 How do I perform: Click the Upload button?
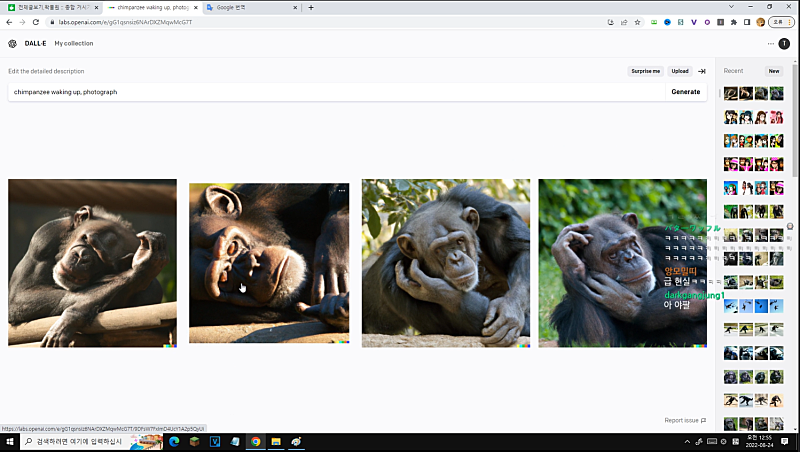[680, 71]
